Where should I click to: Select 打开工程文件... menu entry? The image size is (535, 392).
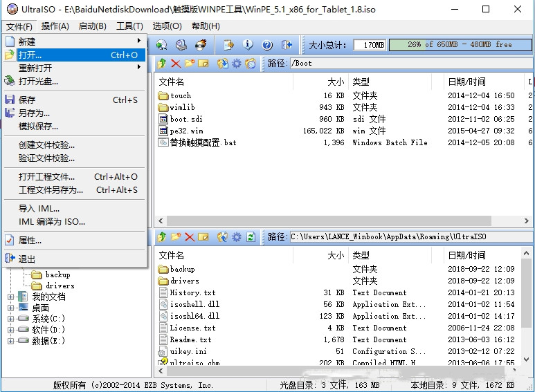pos(74,176)
